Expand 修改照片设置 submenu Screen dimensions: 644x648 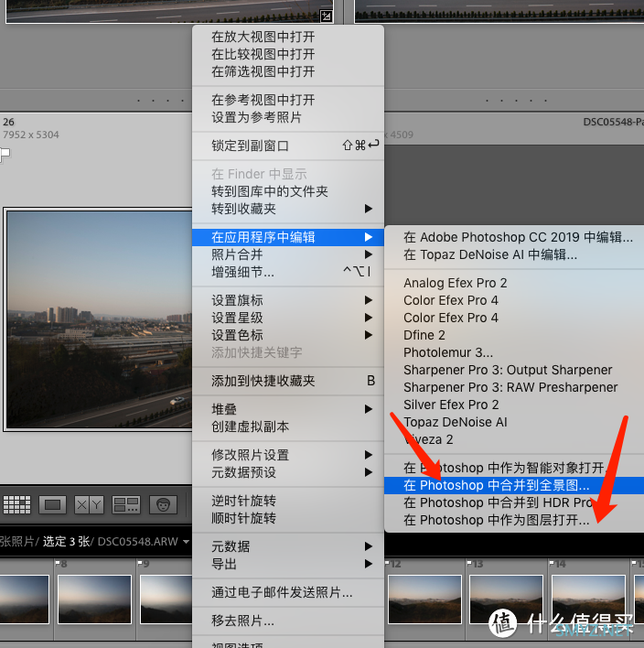[x=288, y=455]
